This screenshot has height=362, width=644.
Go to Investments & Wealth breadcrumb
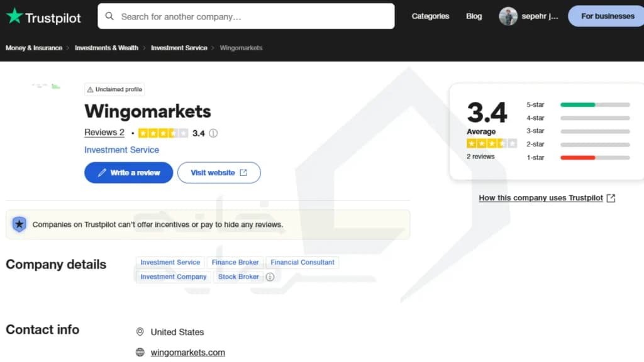pyautogui.click(x=106, y=48)
